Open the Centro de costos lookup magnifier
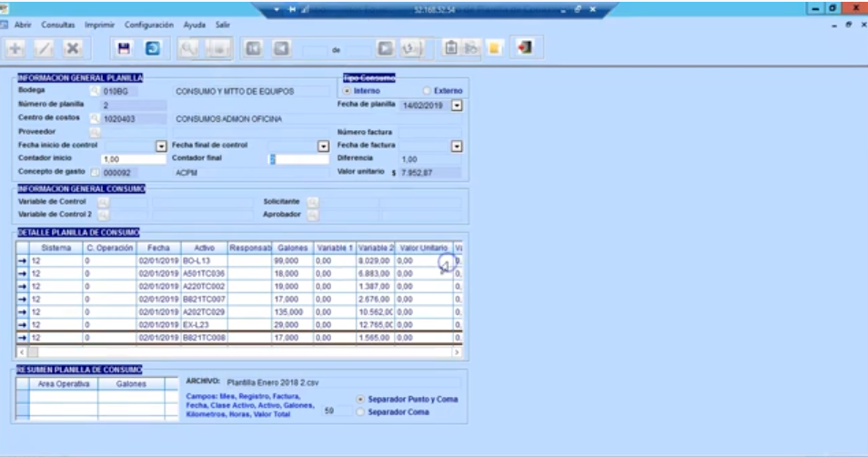 pos(95,118)
